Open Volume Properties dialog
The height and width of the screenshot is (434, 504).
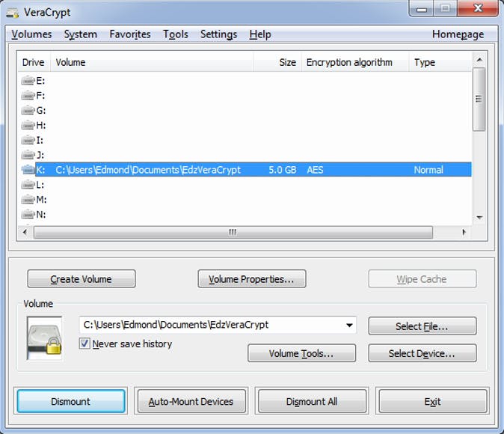252,279
